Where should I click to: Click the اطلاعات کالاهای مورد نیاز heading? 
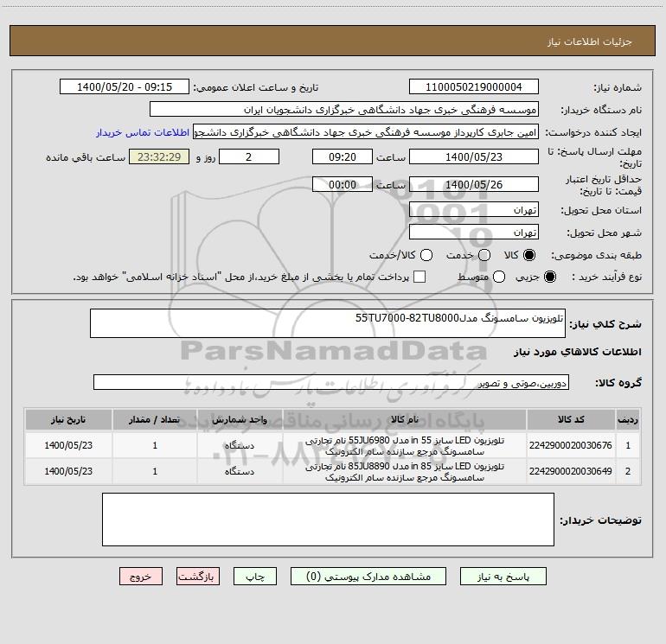[577, 352]
